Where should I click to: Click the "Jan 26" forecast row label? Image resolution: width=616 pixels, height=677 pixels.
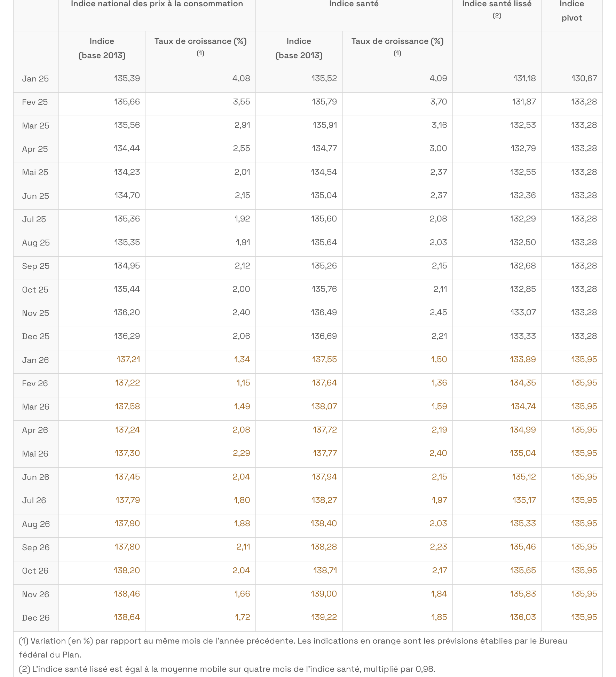35,360
